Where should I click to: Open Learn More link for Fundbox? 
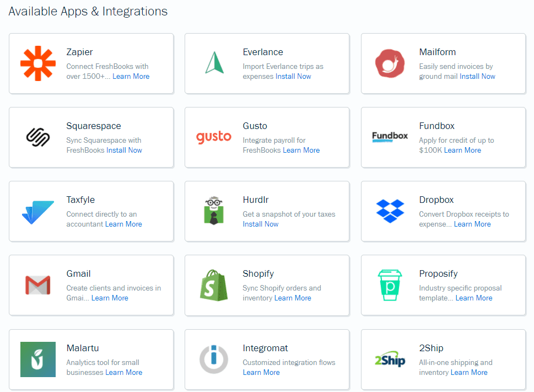(x=462, y=150)
